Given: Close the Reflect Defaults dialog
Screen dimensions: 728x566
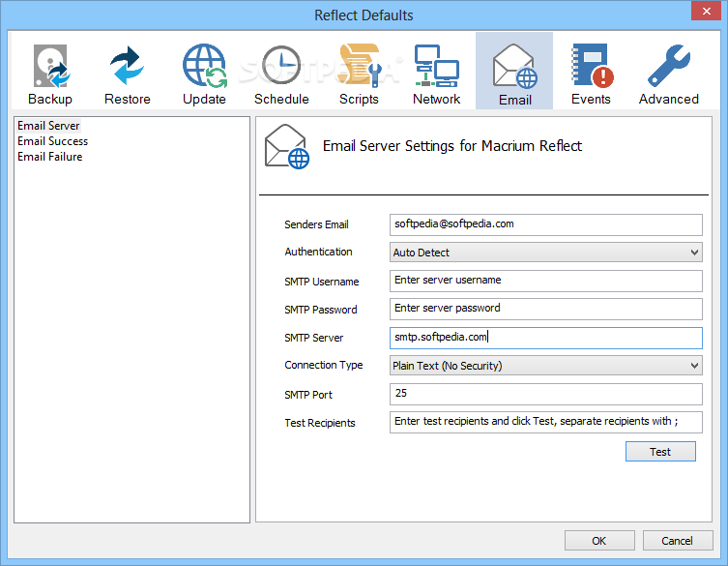Looking at the screenshot, I should coord(706,12).
